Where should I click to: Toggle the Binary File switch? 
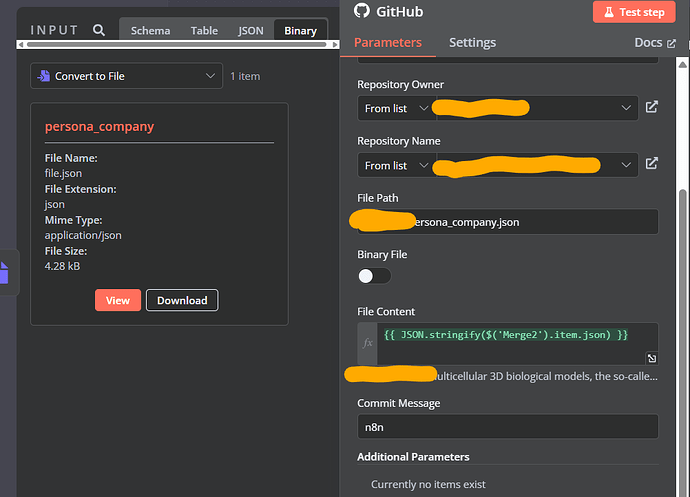(x=374, y=276)
